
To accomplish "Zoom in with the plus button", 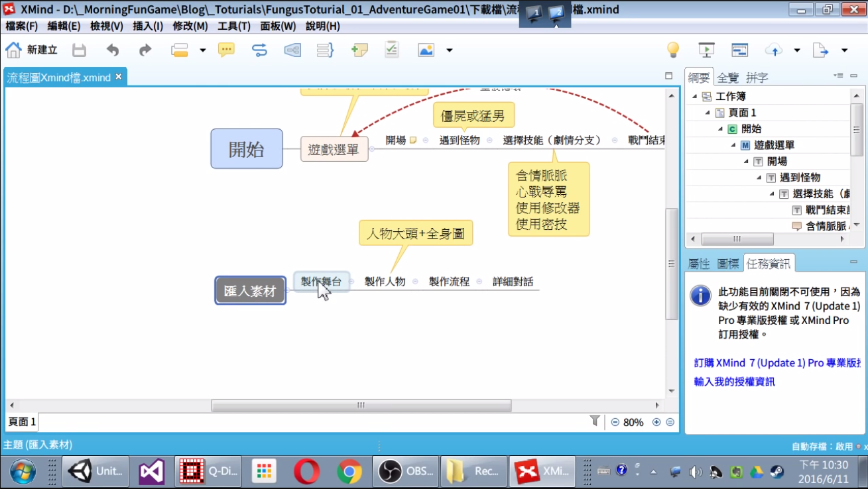I will click(x=656, y=422).
